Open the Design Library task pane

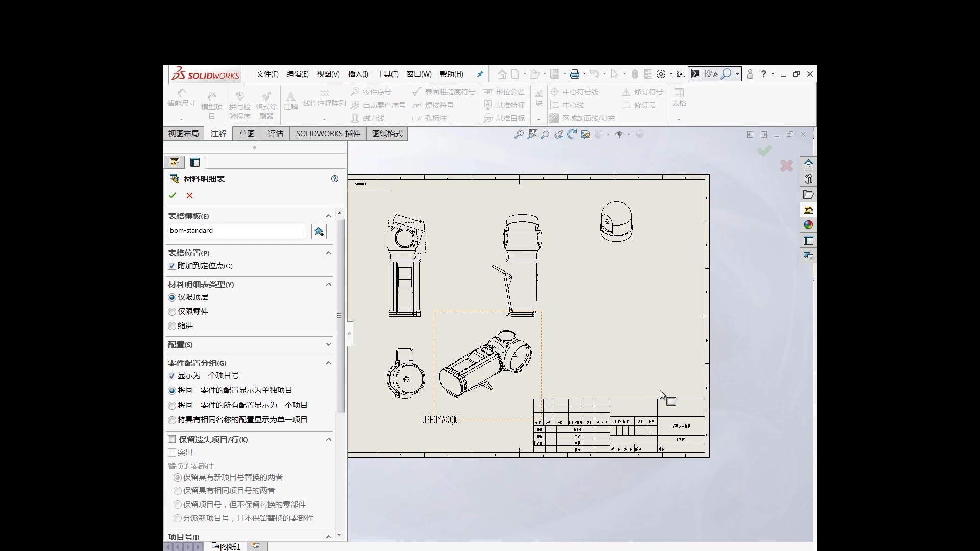[808, 179]
